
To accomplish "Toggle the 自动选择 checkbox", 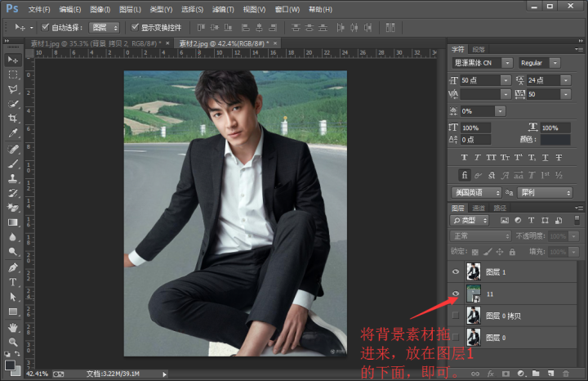I will 45,27.
